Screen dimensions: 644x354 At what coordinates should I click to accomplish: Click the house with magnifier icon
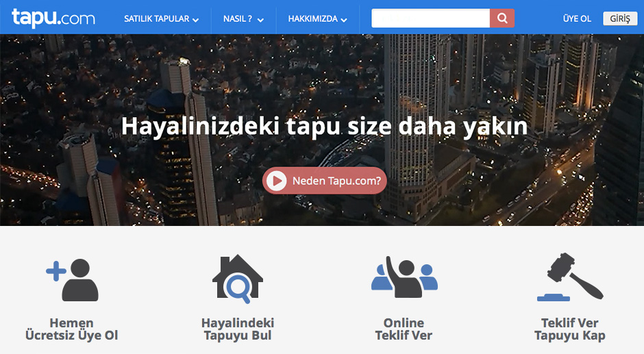238,279
